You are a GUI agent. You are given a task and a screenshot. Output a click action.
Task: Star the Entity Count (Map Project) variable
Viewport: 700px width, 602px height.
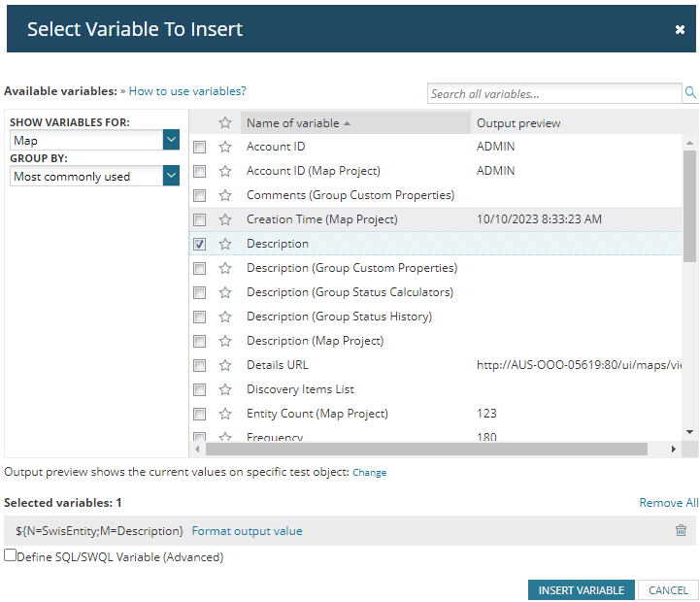pos(225,414)
